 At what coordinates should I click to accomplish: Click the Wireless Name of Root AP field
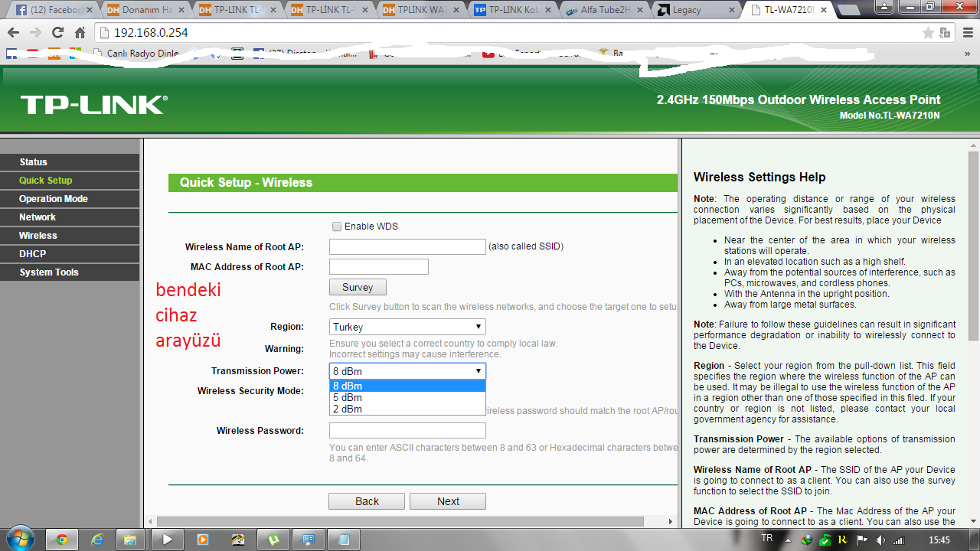coord(407,246)
